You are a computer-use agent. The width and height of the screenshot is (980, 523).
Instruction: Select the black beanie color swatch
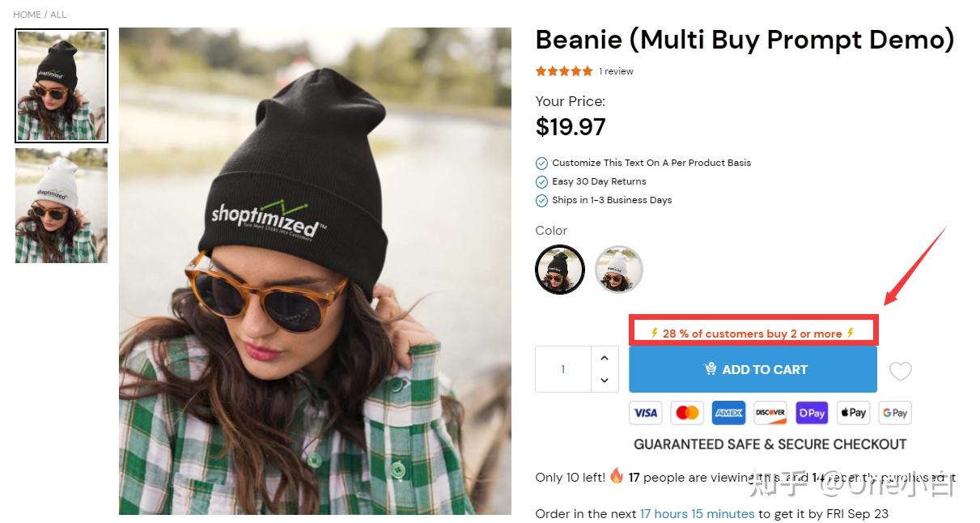pos(560,270)
